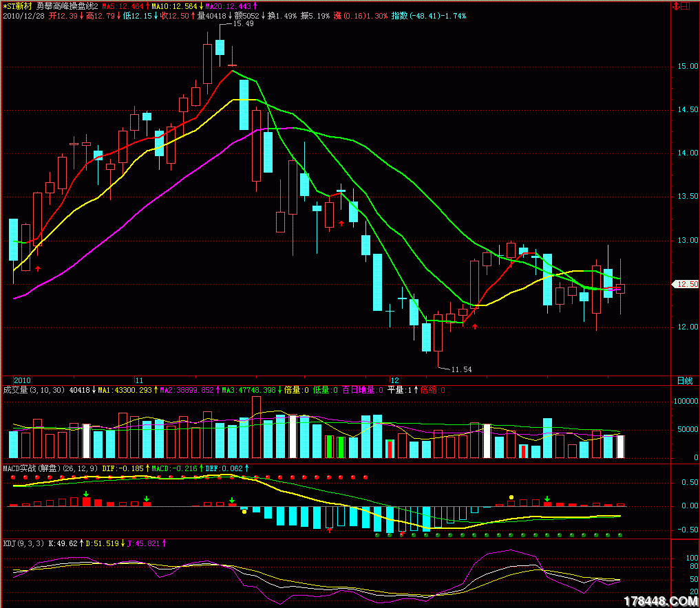700x608 pixels.
Task: Click the 12.50 current price tag
Action: tap(686, 284)
